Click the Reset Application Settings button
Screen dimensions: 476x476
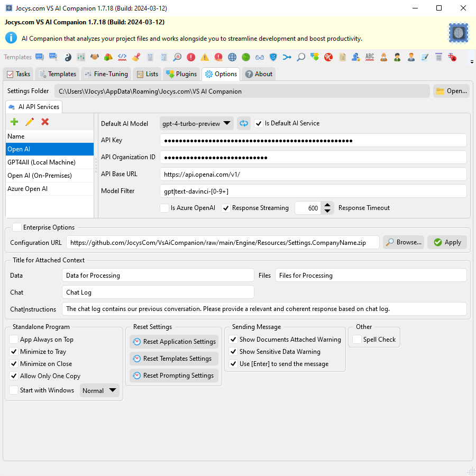174,342
